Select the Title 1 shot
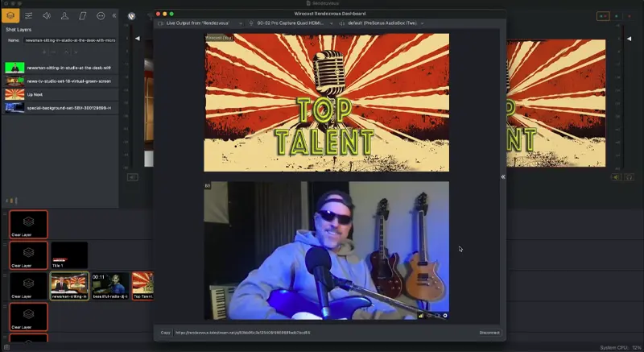Screen dimensions: 644x352 pos(69,255)
